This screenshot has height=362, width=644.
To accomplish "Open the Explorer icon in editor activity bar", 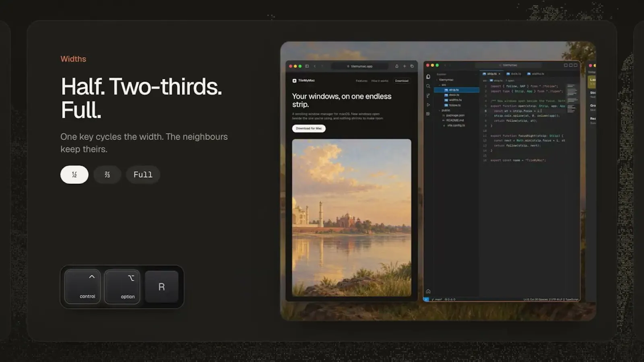I will [428, 76].
